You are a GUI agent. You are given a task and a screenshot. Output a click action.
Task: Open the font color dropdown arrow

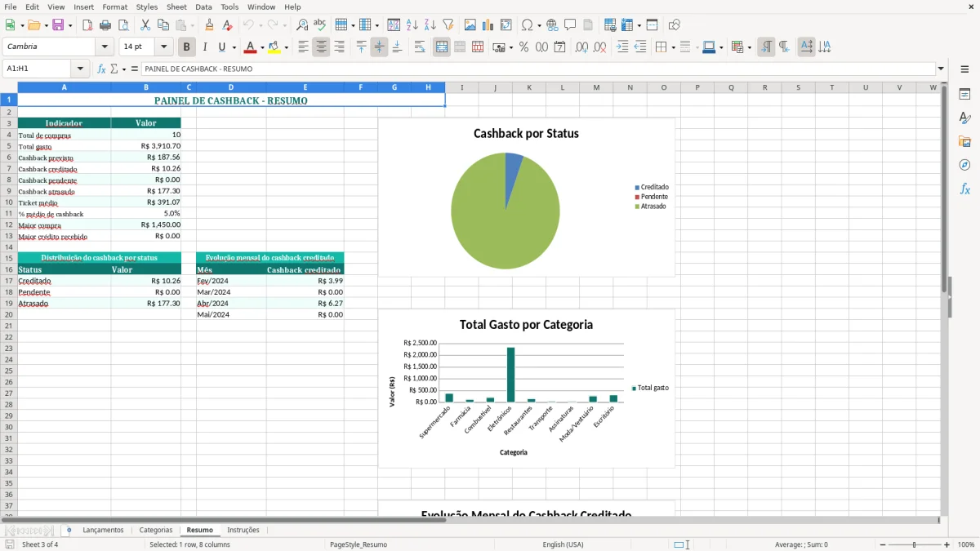pyautogui.click(x=262, y=47)
